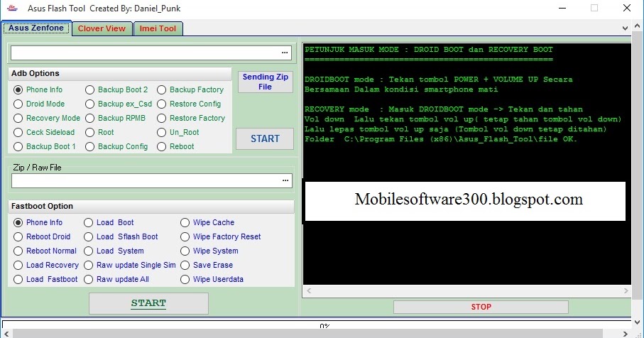Select Save Erase radio option
The image size is (644, 338).
pos(207,266)
